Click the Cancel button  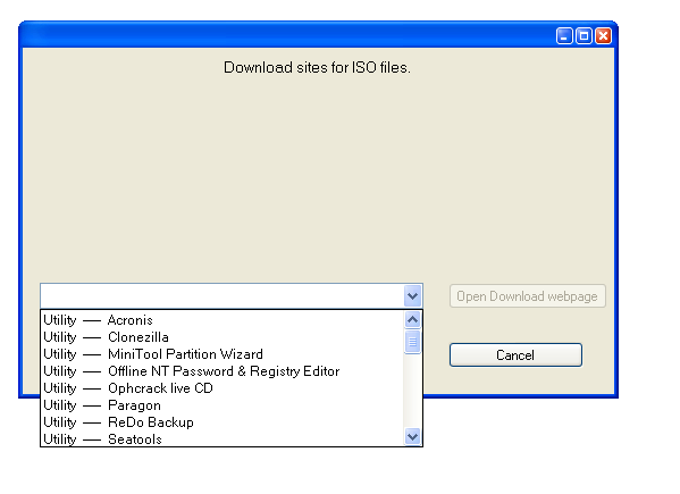516,355
